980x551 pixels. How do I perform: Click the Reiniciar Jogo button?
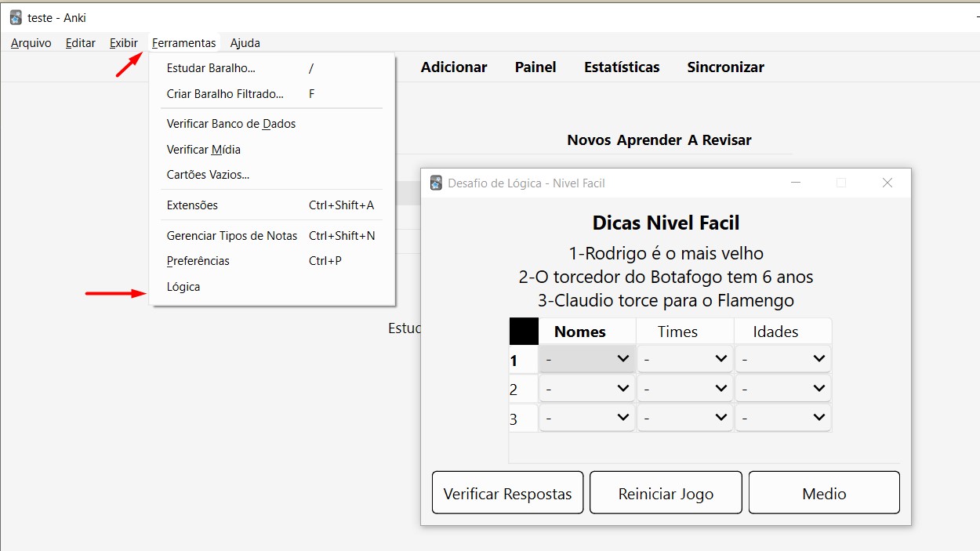(666, 493)
